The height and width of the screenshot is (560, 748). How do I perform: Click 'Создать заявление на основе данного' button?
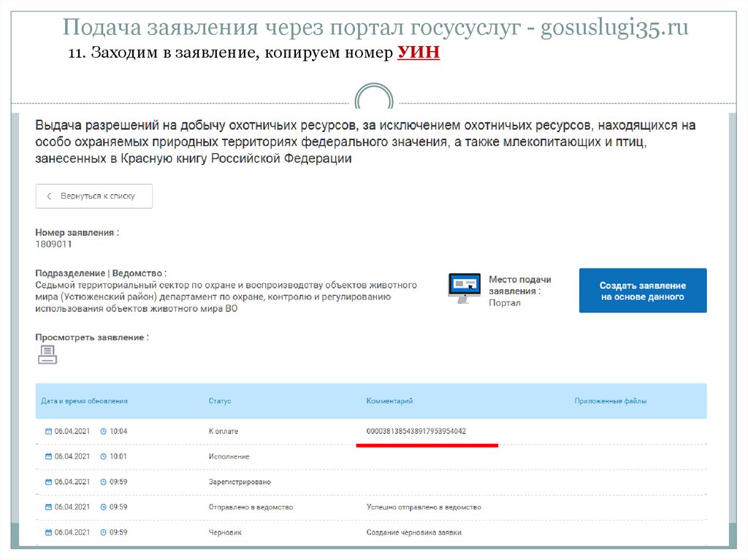coord(643,291)
